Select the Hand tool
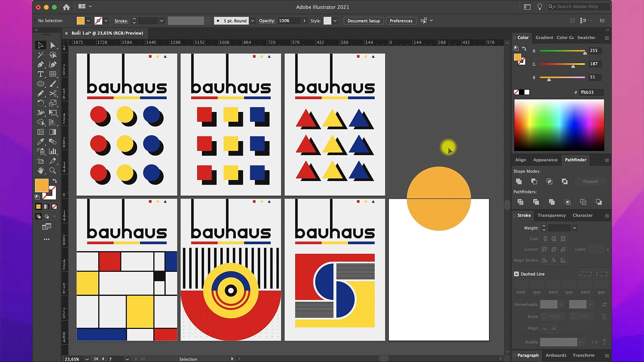 41,171
